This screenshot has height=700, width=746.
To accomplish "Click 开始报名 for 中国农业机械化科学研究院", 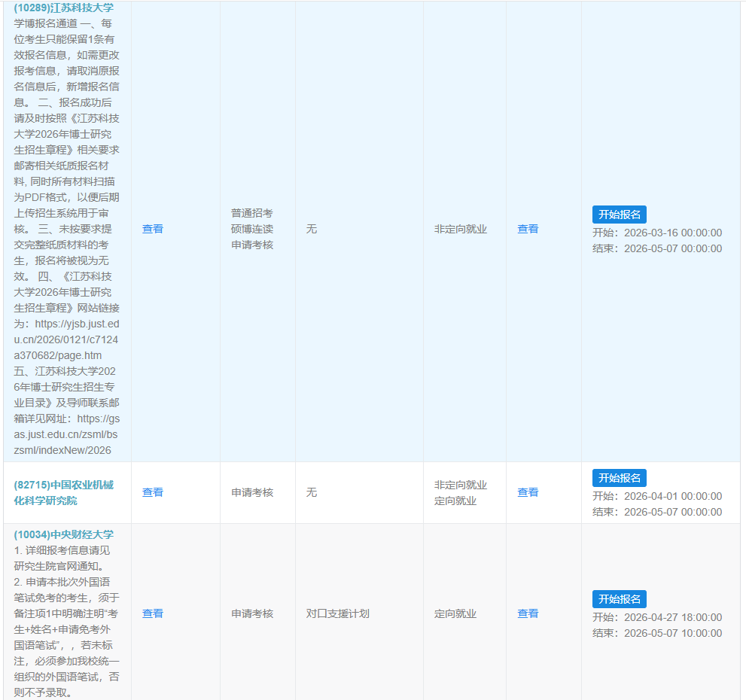I will [x=619, y=478].
